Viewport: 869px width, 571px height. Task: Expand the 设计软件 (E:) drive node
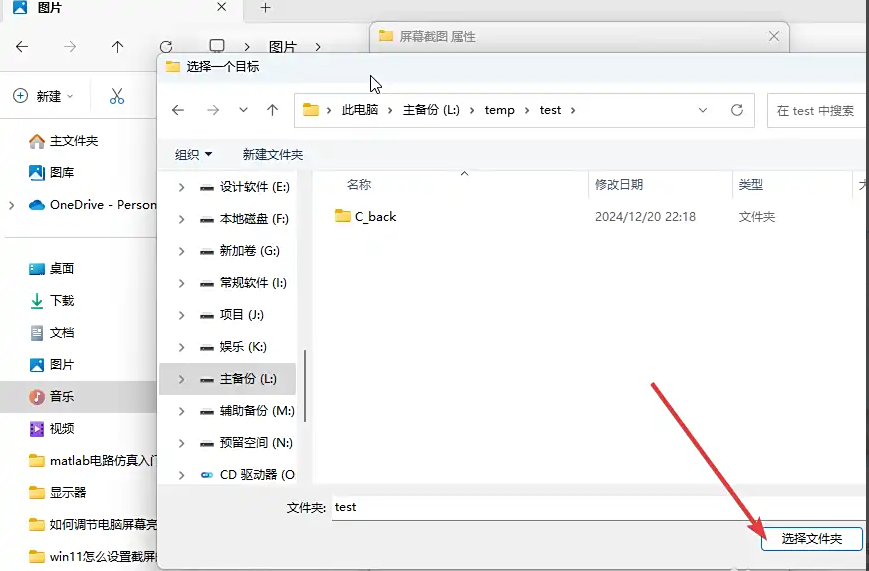pyautogui.click(x=181, y=187)
